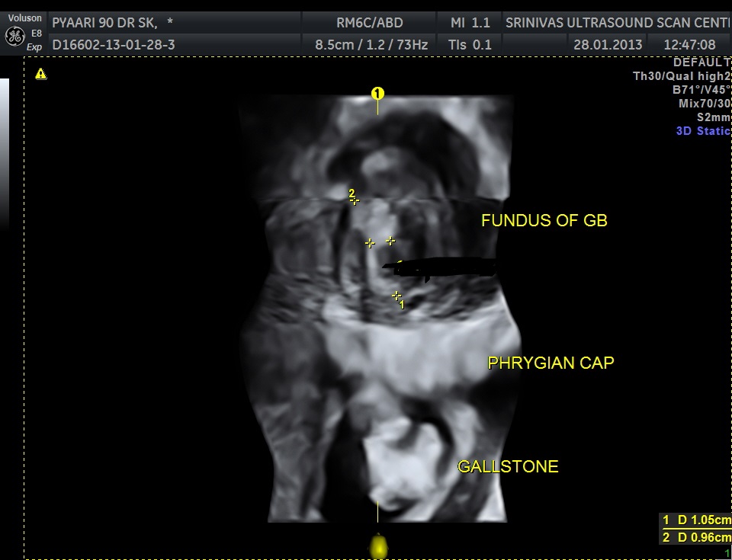Screen dimensions: 732x560
Task: Click the yellow warning triangle icon
Action: coord(40,74)
